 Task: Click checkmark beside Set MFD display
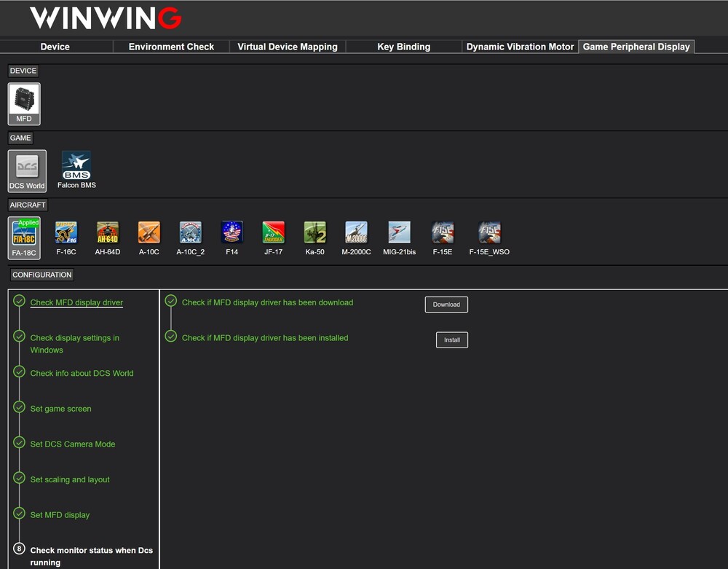click(19, 513)
